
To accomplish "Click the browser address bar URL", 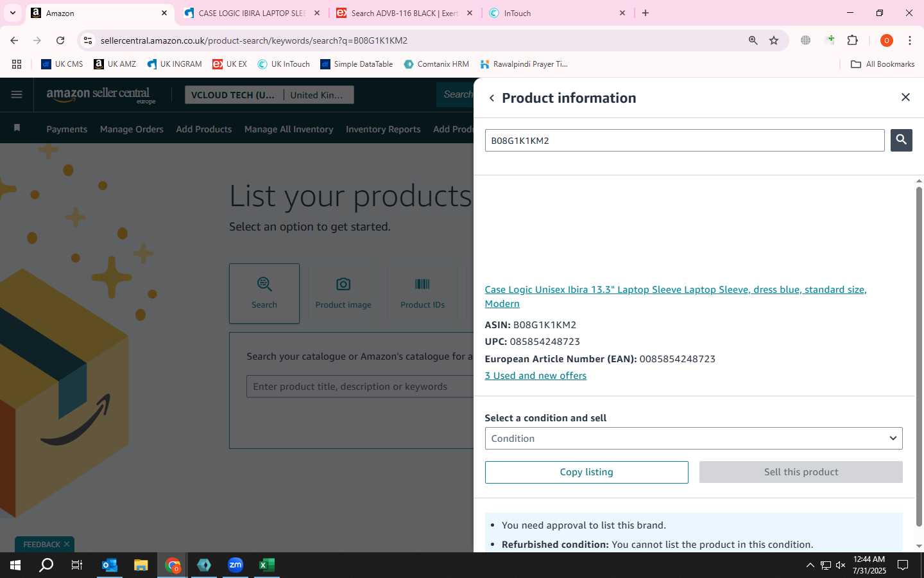I will coord(253,40).
